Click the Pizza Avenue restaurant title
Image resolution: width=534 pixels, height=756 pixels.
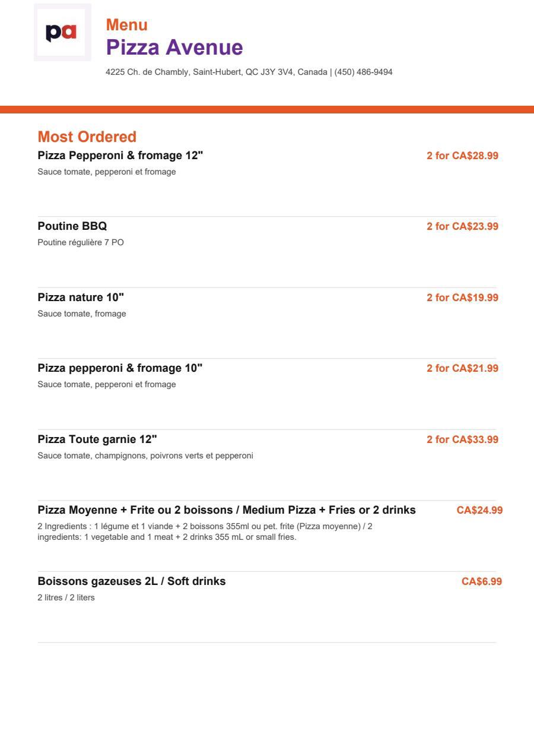174,48
